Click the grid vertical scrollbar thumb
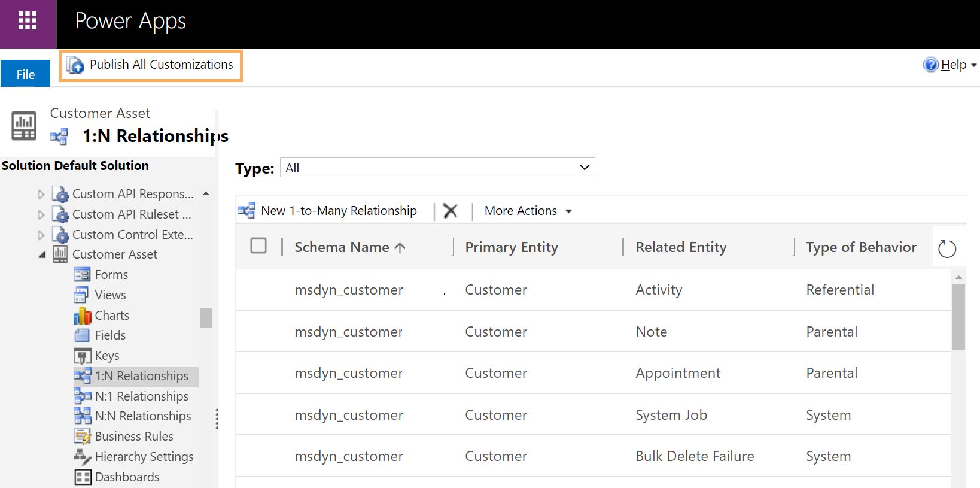 [x=958, y=317]
